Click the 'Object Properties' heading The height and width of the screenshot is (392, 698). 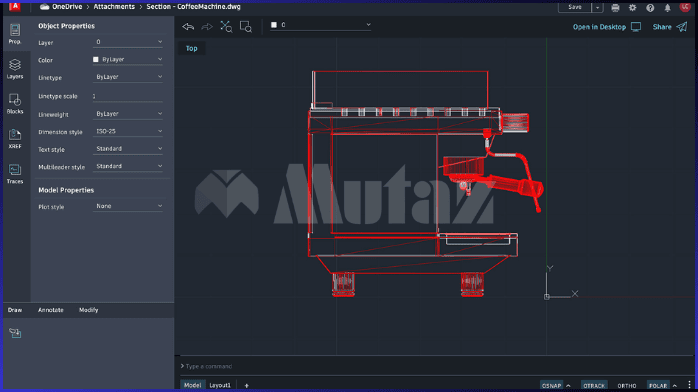[66, 26]
